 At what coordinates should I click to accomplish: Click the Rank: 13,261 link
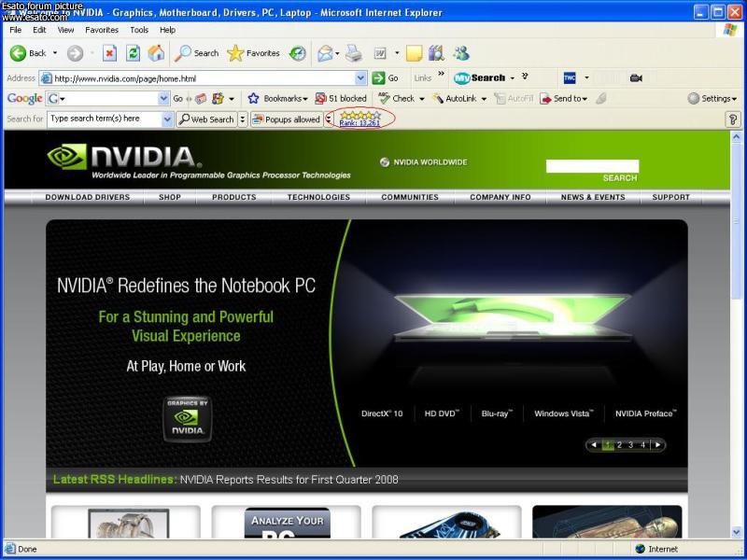pyautogui.click(x=359, y=123)
